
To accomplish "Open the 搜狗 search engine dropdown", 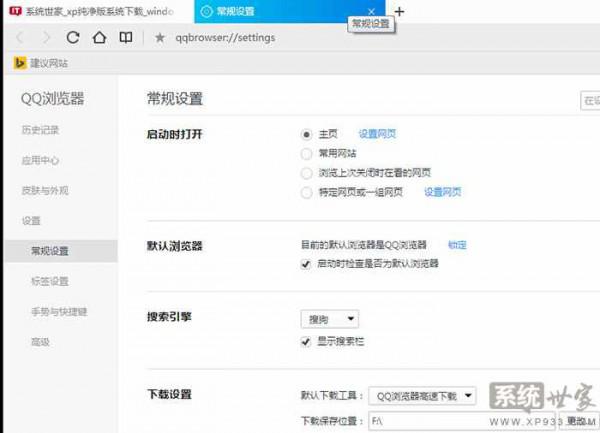I will click(x=330, y=319).
